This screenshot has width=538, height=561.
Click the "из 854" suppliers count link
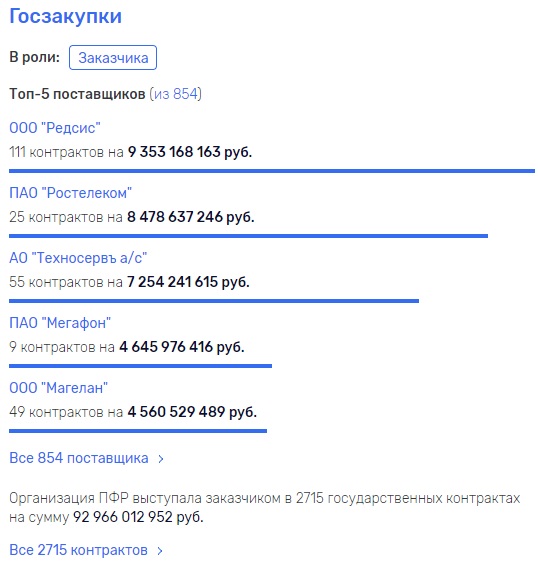point(175,94)
